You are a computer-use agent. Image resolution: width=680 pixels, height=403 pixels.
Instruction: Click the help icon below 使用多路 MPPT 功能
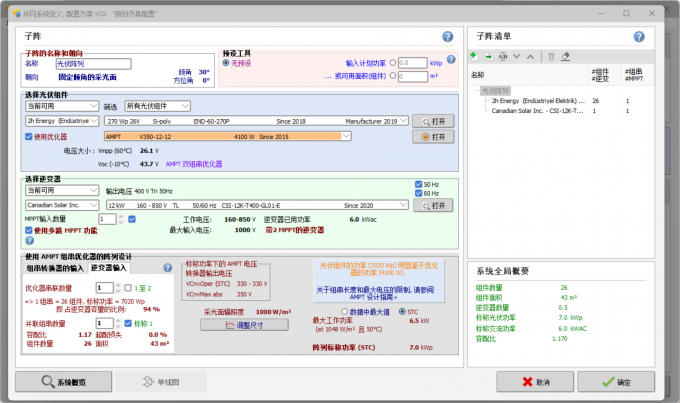click(29, 240)
